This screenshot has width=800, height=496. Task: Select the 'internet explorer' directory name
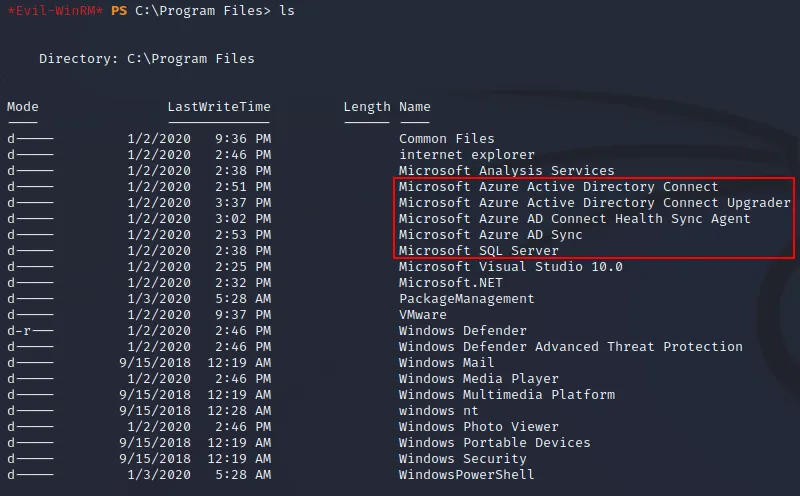click(466, 155)
